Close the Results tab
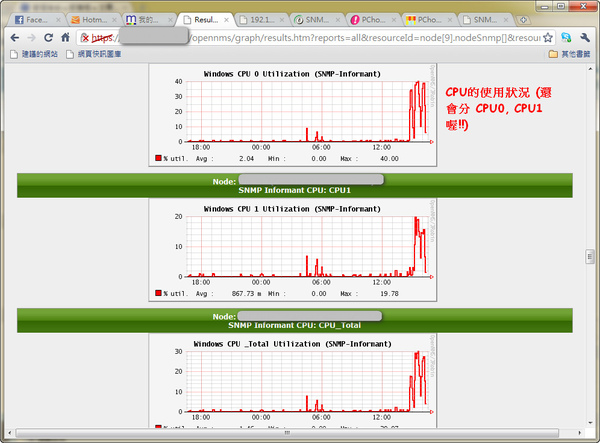 coord(226,20)
